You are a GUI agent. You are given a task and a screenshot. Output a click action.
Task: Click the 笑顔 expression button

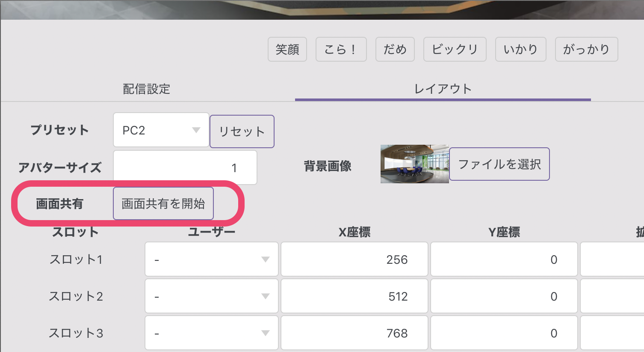[287, 49]
